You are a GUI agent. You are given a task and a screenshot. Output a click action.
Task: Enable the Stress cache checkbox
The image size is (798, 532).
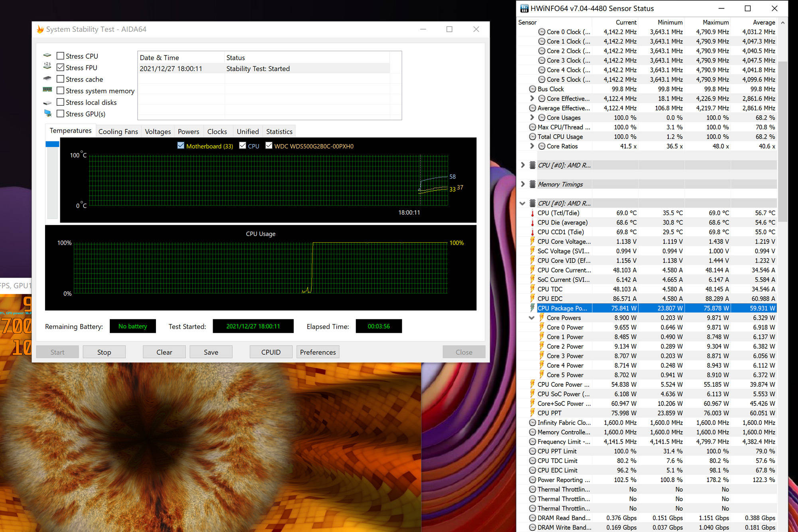click(x=60, y=79)
